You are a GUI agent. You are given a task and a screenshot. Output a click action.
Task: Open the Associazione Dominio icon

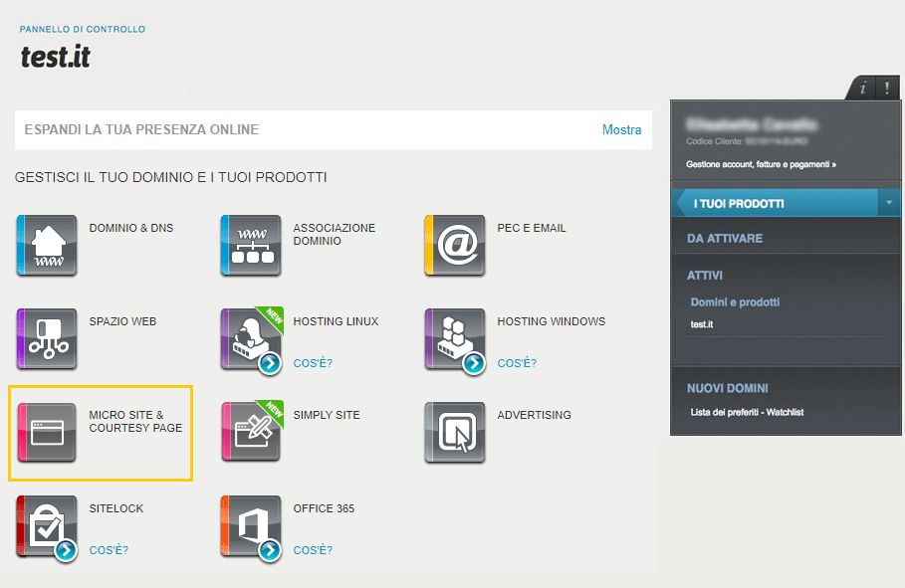pos(251,245)
